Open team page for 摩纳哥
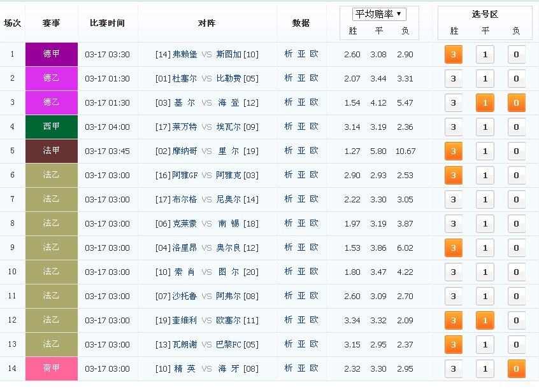This screenshot has height=392, width=539. pyautogui.click(x=185, y=151)
